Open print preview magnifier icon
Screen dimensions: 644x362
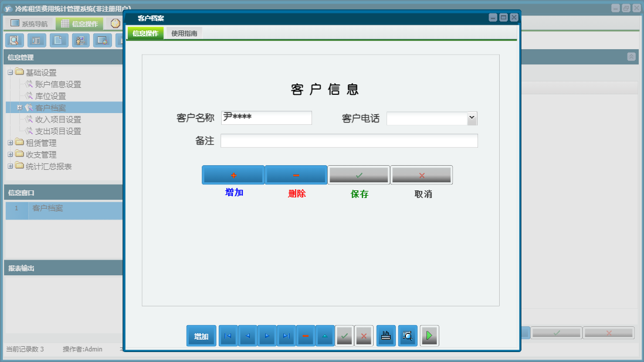[408, 336]
